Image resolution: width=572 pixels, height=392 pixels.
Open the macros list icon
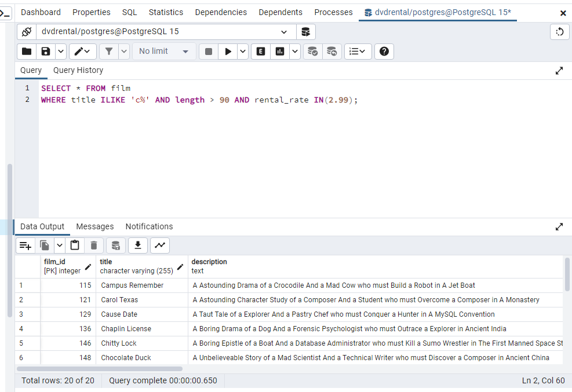tap(358, 52)
